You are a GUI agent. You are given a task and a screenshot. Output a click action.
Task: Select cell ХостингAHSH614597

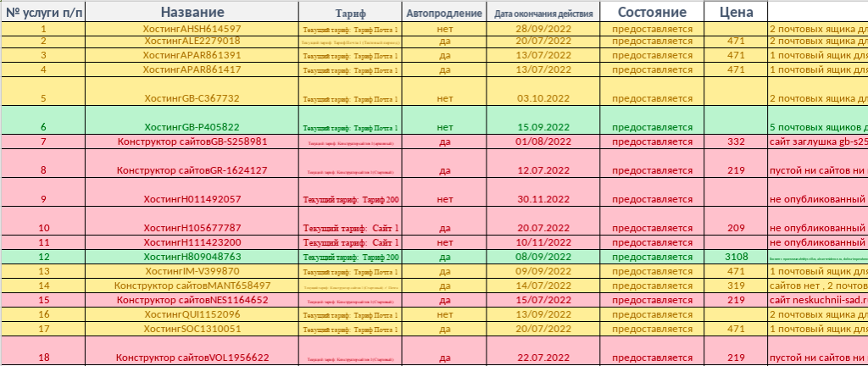click(192, 29)
